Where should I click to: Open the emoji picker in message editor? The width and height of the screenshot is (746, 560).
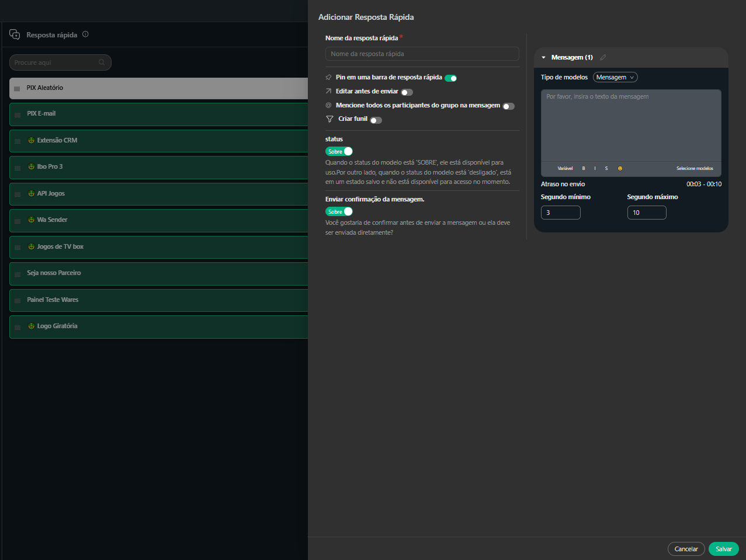pyautogui.click(x=620, y=168)
